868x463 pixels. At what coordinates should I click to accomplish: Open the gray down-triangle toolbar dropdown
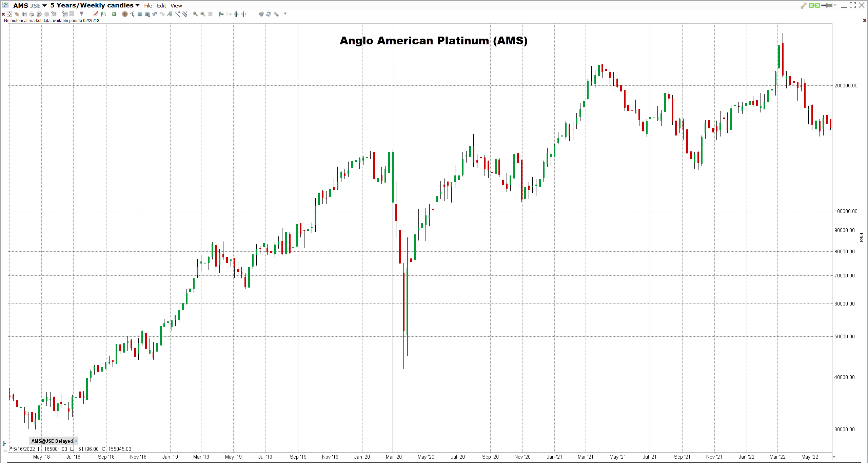[81, 14]
